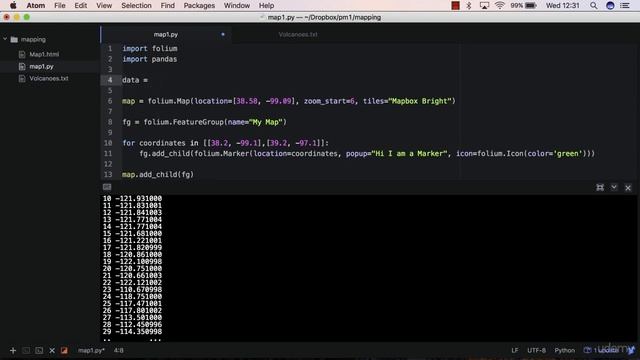The height and width of the screenshot is (360, 640).
Task: Click the Wed 12:31 clock
Action: [562, 5]
